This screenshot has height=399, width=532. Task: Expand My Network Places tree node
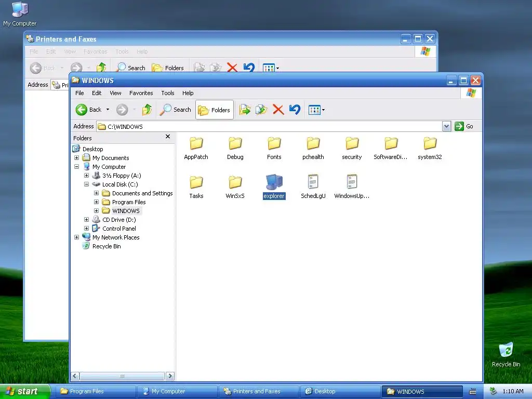(x=77, y=237)
